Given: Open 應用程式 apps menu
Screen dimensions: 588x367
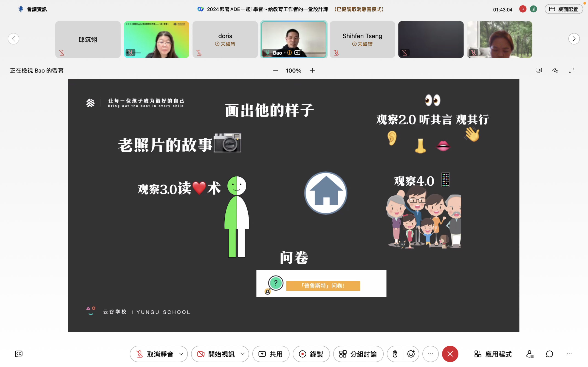Looking at the screenshot, I should 493,354.
